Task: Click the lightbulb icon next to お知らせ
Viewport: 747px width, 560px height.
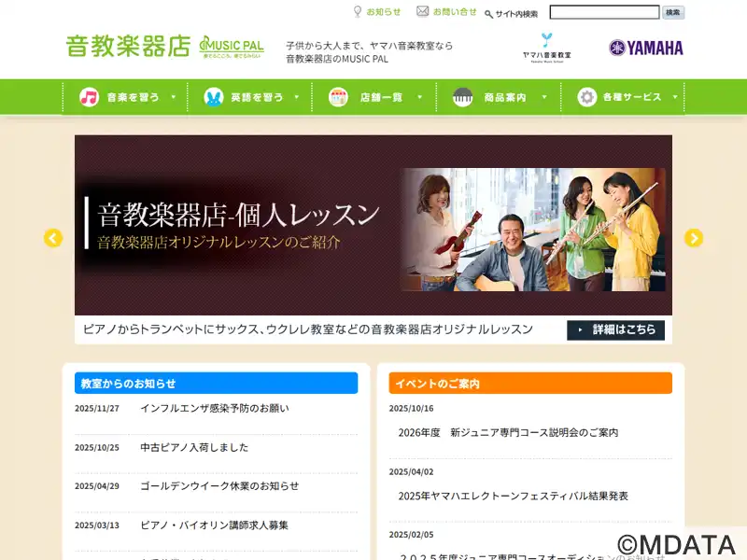Action: click(358, 11)
